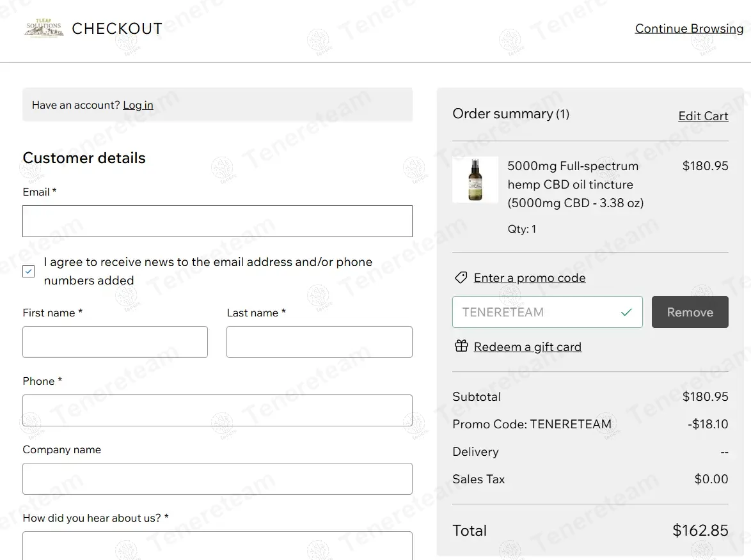Screen dimensions: 751x560
Task: Collapse the Enter a promo code section
Action: coord(529,277)
